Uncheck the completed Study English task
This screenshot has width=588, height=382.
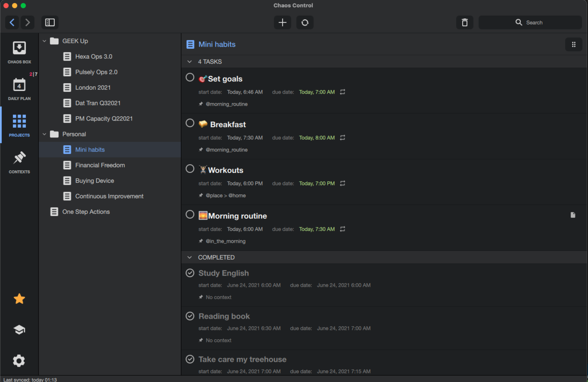(190, 273)
